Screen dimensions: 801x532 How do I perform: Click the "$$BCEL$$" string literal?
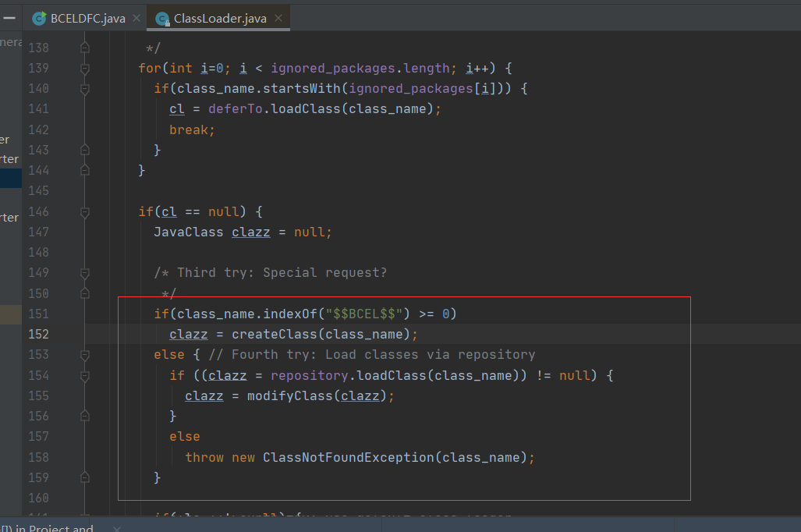click(x=364, y=314)
